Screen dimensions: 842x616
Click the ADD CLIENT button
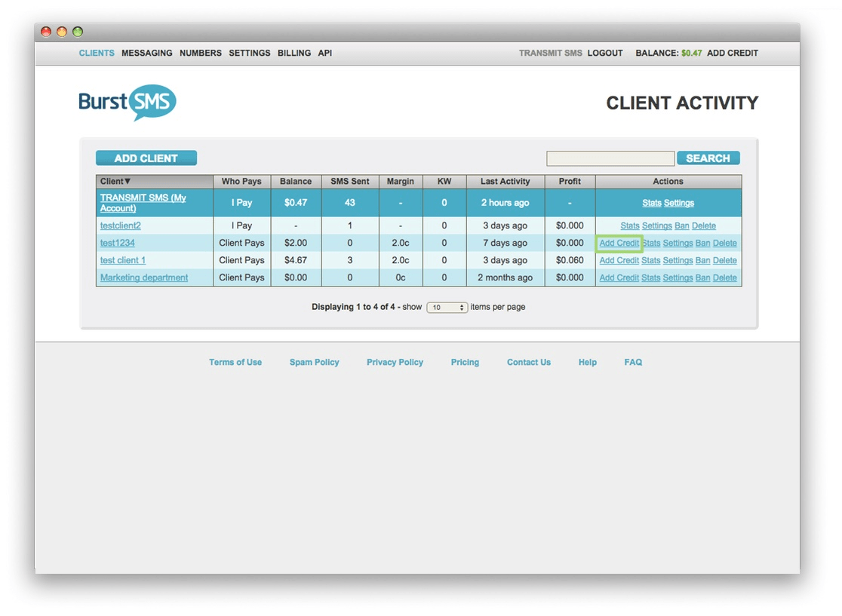click(x=146, y=158)
